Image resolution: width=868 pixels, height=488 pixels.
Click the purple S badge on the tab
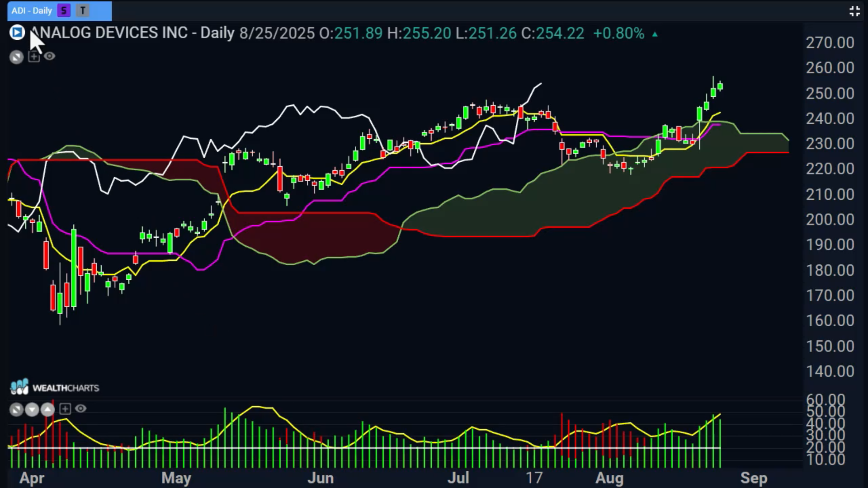tap(64, 10)
